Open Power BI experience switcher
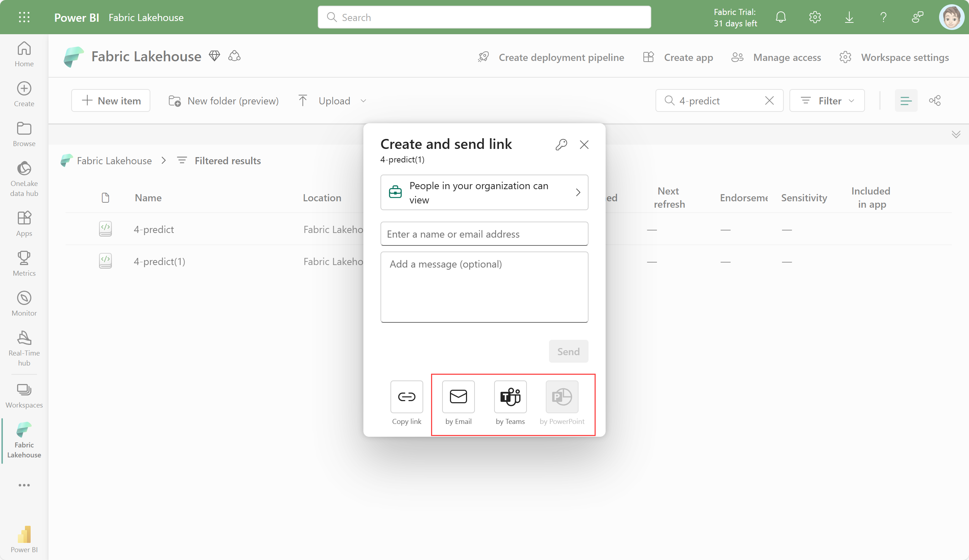Image resolution: width=969 pixels, height=560 pixels. coord(24,539)
